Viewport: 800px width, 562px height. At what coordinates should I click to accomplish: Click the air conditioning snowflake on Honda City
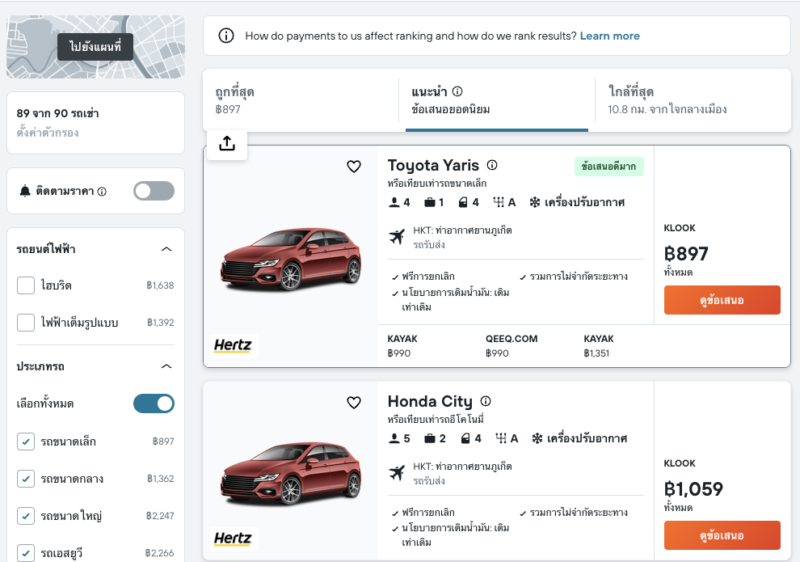point(537,439)
